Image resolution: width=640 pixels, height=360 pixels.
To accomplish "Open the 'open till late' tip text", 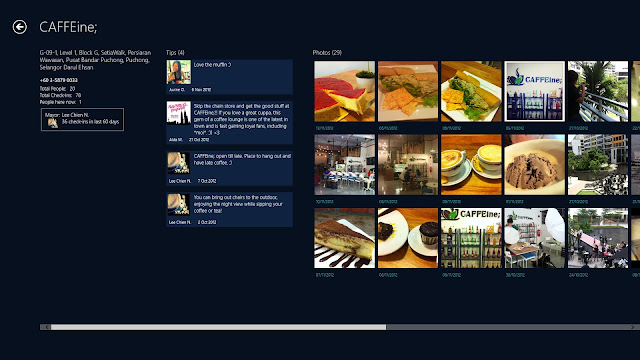I will [x=242, y=159].
